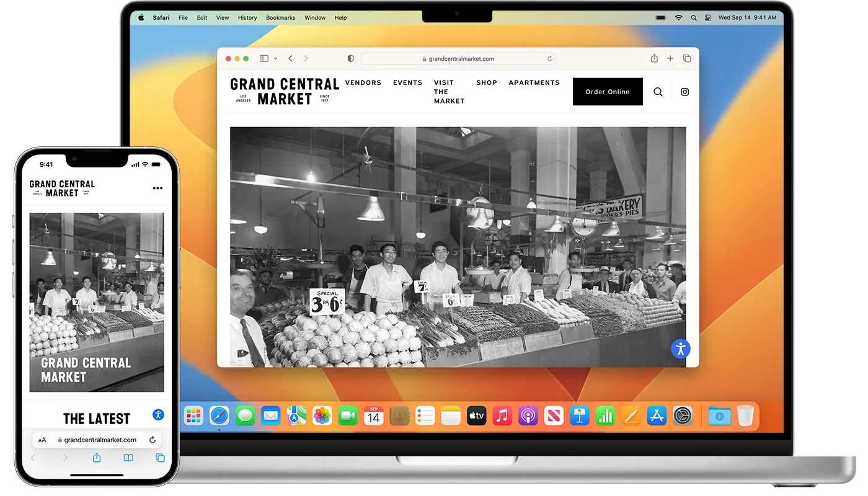Open Podcasts from the dock
The height and width of the screenshot is (496, 868).
coord(528,416)
